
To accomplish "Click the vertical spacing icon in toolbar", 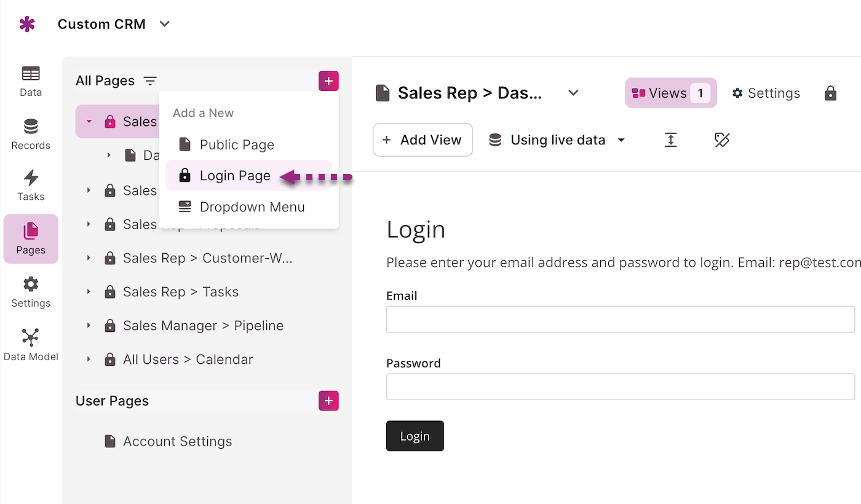I will tap(671, 140).
